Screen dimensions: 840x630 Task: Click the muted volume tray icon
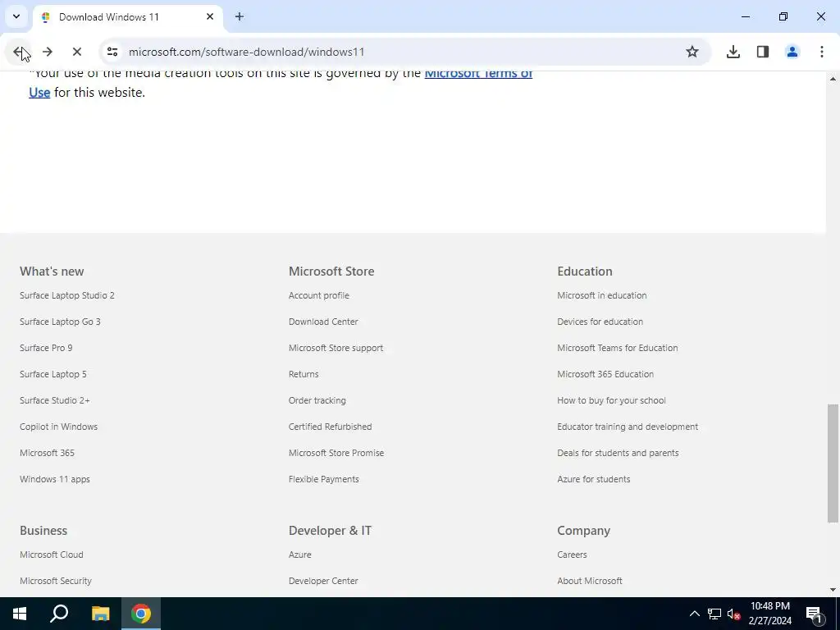click(x=733, y=614)
